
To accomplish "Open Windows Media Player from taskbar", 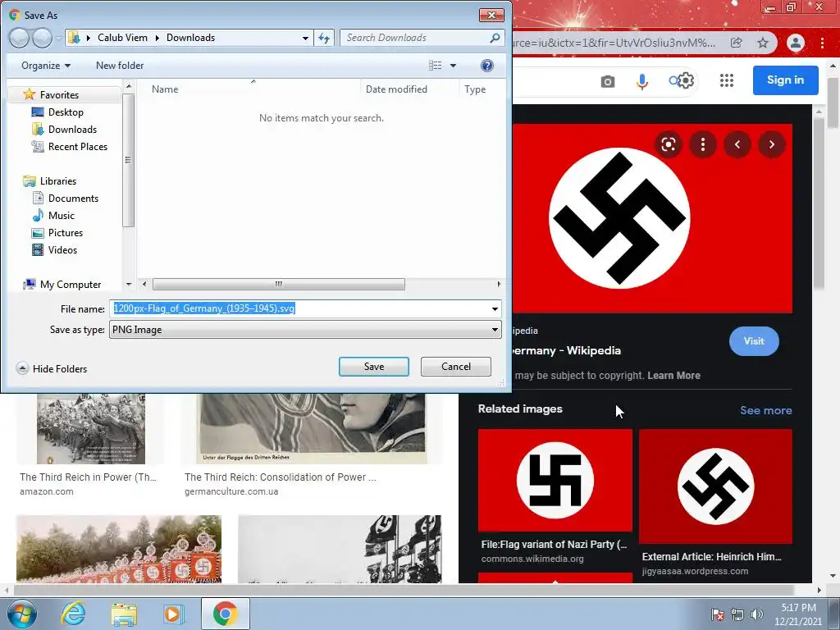I will point(173,614).
